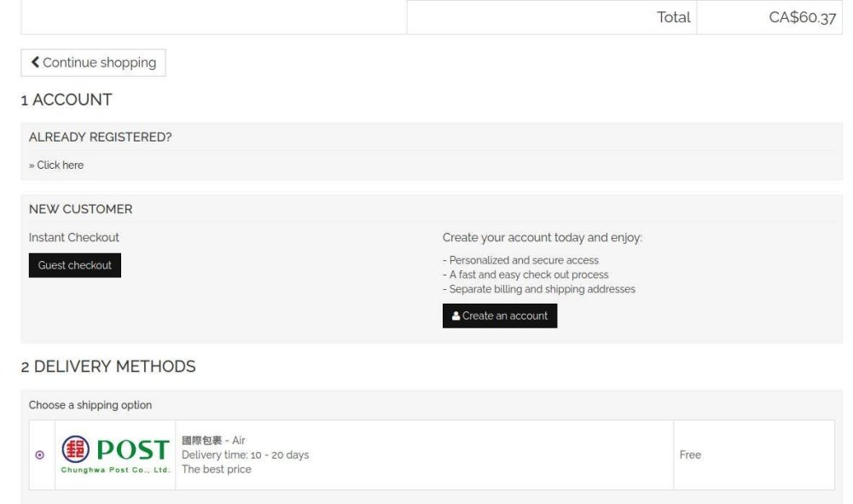
Task: Click the 1 ACCOUNT step heading
Action: click(x=67, y=100)
